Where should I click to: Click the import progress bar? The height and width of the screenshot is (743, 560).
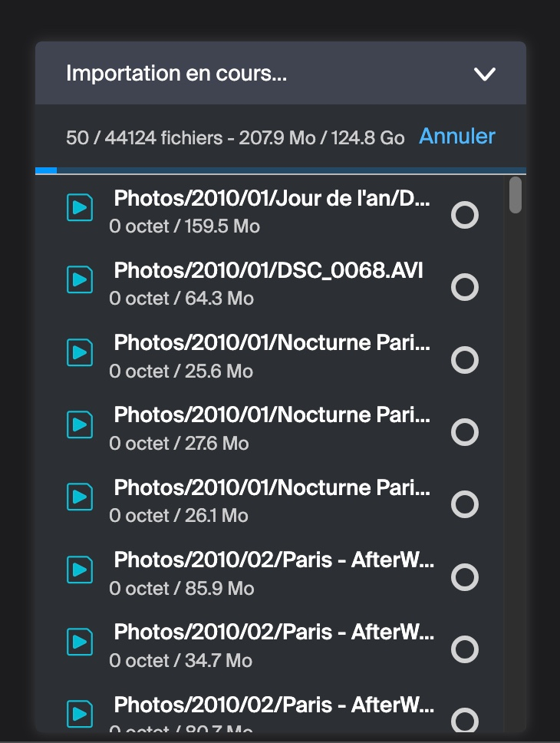coord(280,170)
